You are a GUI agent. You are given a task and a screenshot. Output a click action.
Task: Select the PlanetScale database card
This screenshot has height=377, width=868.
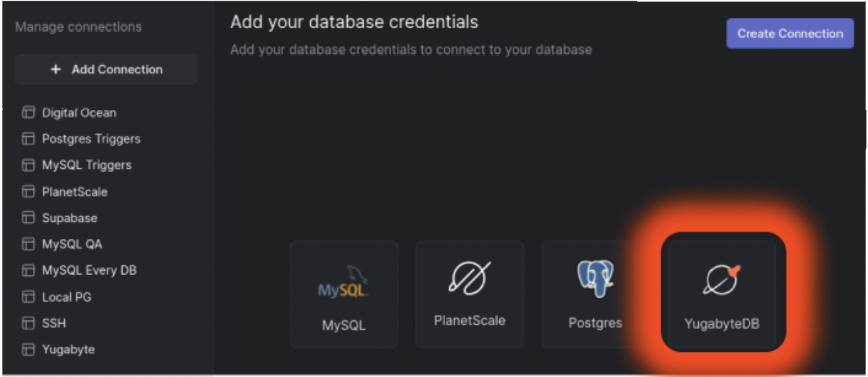pyautogui.click(x=469, y=293)
